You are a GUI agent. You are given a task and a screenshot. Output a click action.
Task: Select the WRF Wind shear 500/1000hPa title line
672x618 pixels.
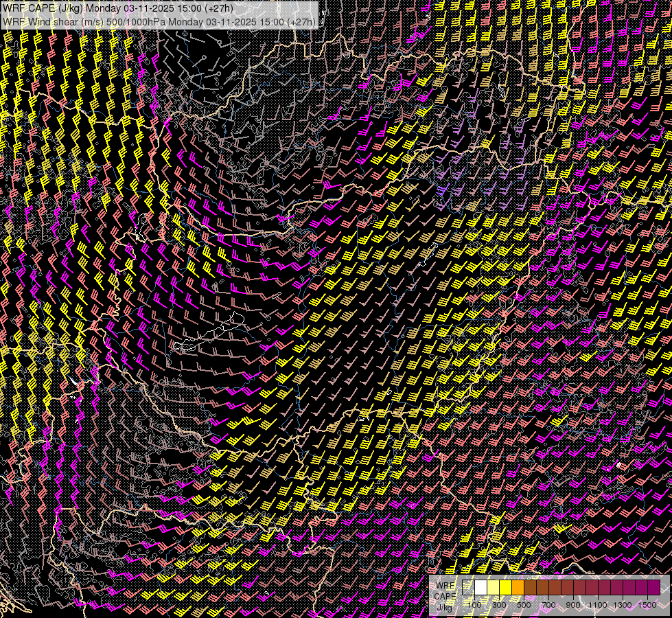click(159, 21)
